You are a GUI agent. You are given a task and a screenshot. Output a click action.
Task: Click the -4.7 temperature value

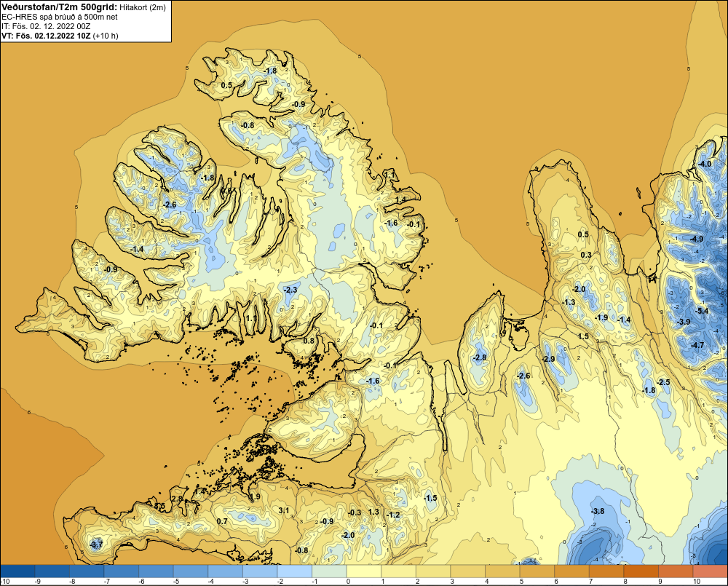coord(697,345)
